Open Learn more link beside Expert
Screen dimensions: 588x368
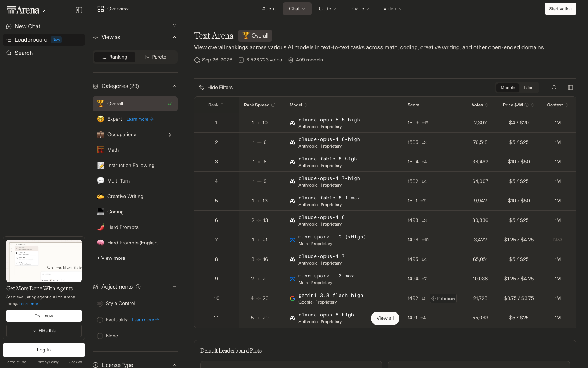click(140, 119)
